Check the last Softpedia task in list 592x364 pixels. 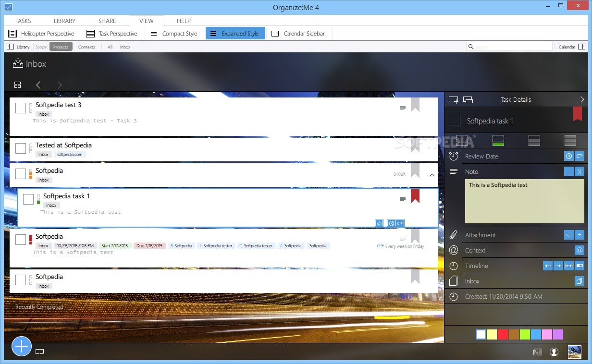point(20,279)
